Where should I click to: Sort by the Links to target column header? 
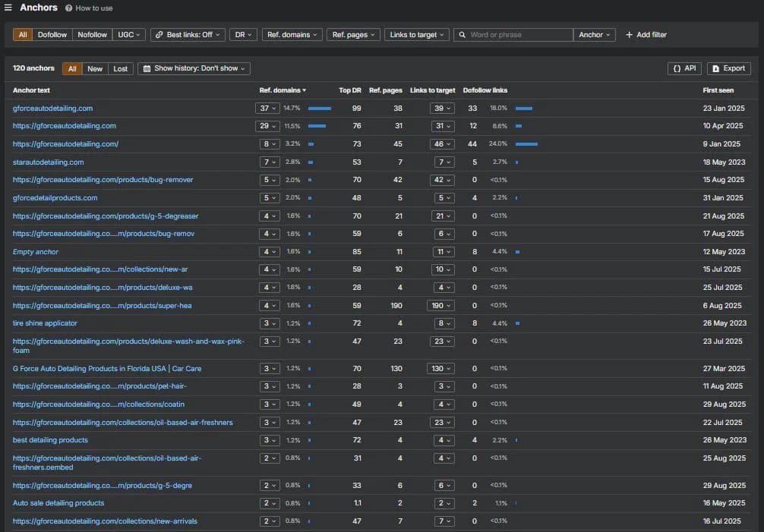[x=432, y=90]
